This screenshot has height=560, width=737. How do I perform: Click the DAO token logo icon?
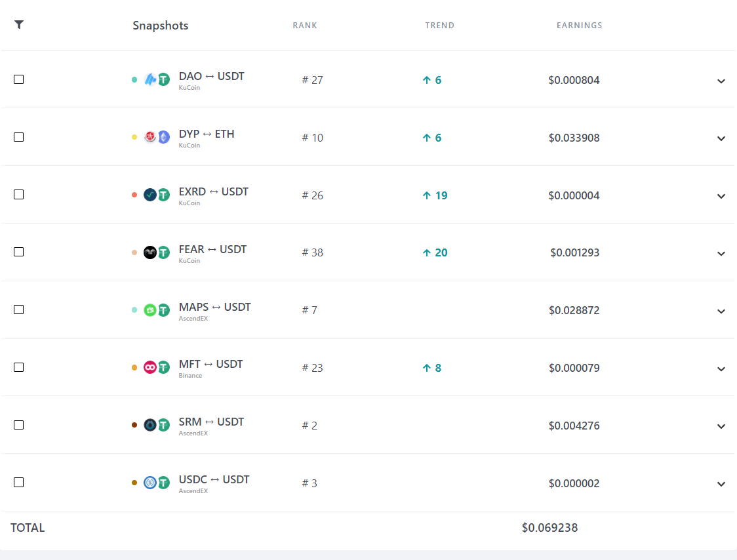pos(150,79)
